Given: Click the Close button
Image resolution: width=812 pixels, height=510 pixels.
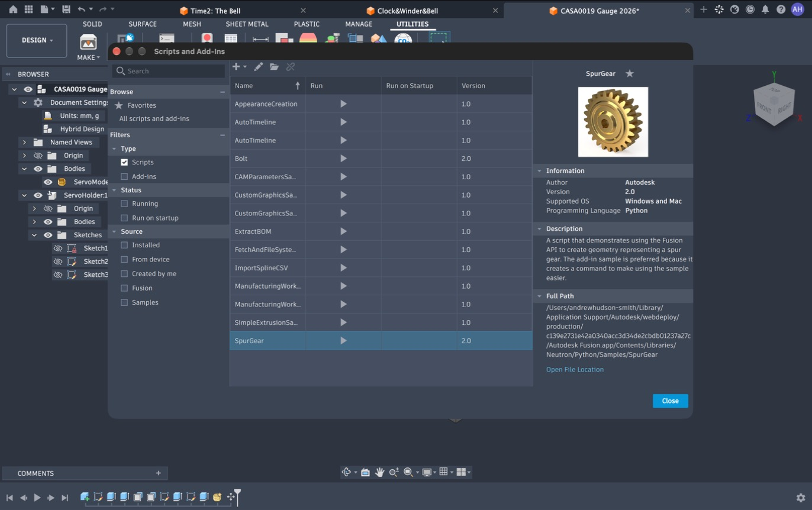Looking at the screenshot, I should click(671, 401).
